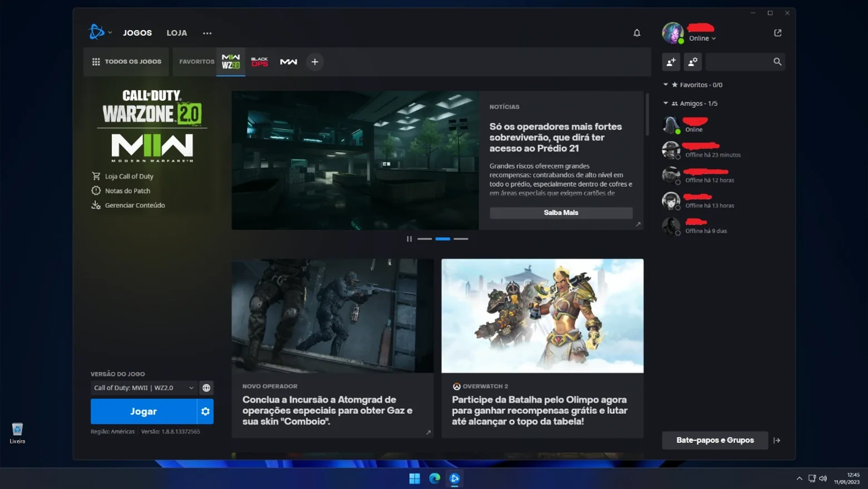Click the Saiba Mais button

[x=561, y=213]
